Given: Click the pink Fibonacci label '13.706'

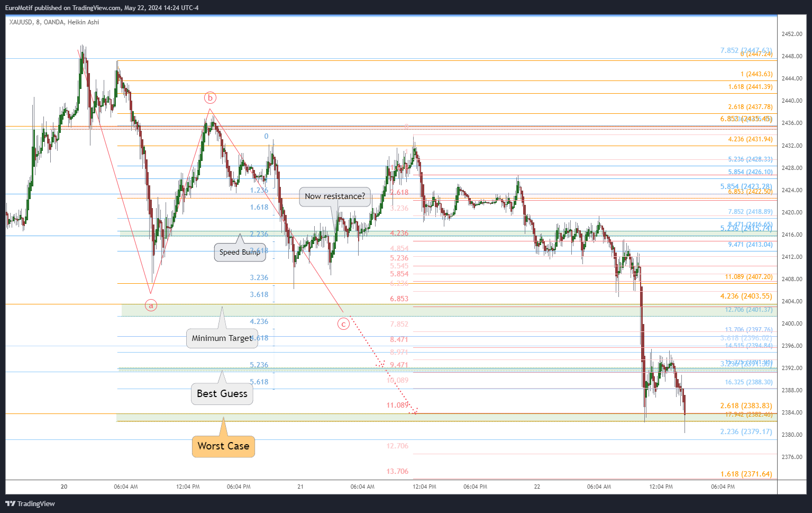Looking at the screenshot, I should point(397,471).
